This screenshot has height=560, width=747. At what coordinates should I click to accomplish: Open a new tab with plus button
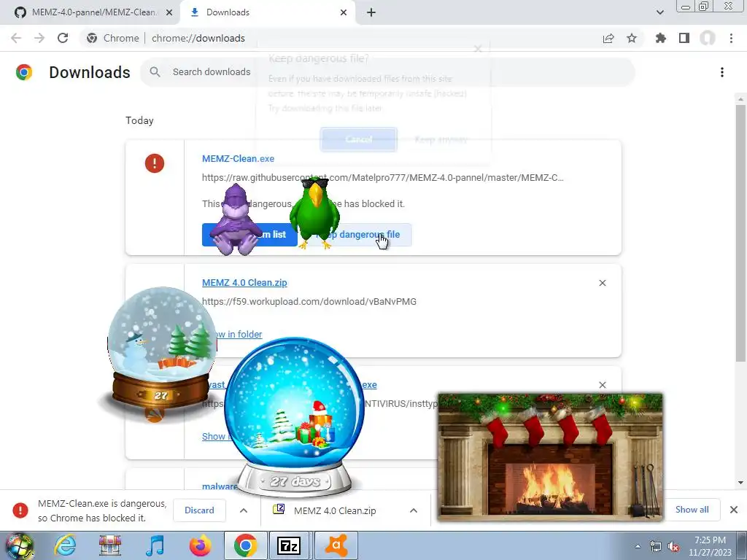[371, 12]
